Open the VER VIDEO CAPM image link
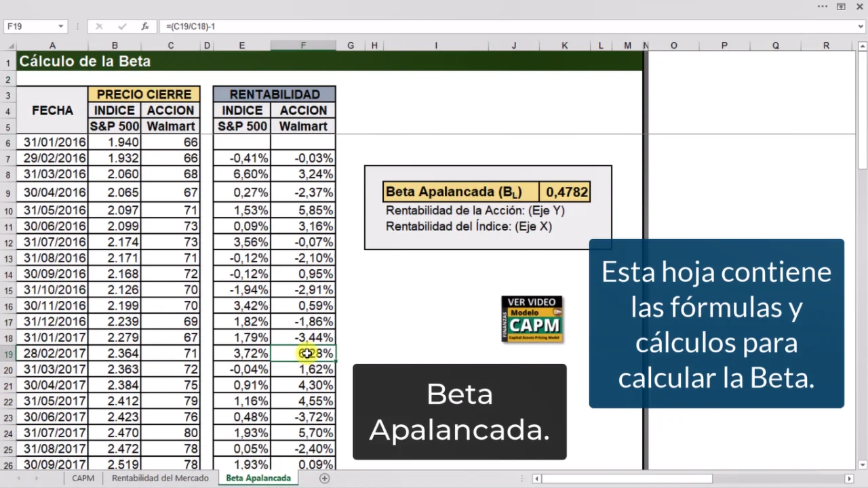The width and height of the screenshot is (868, 488). pos(532,319)
